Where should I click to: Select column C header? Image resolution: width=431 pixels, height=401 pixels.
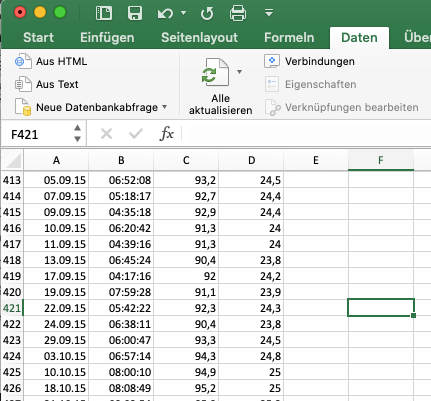[x=186, y=160]
